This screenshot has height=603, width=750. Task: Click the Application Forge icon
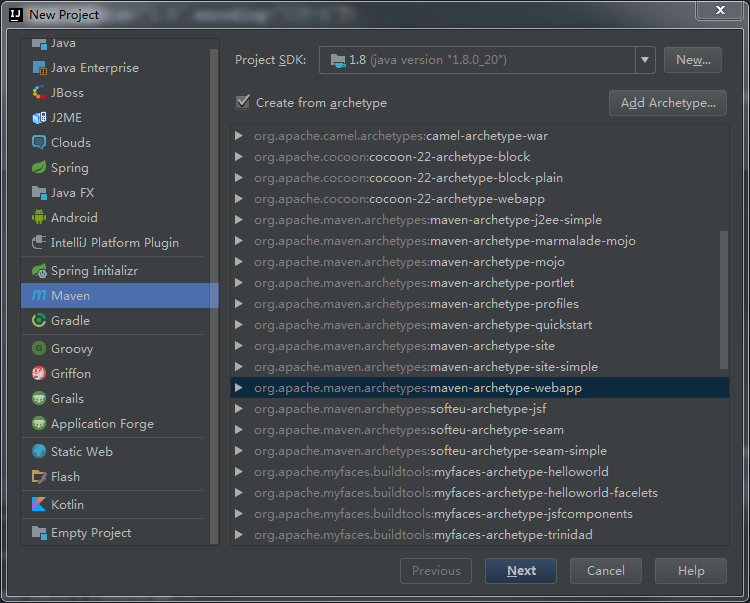[x=39, y=424]
